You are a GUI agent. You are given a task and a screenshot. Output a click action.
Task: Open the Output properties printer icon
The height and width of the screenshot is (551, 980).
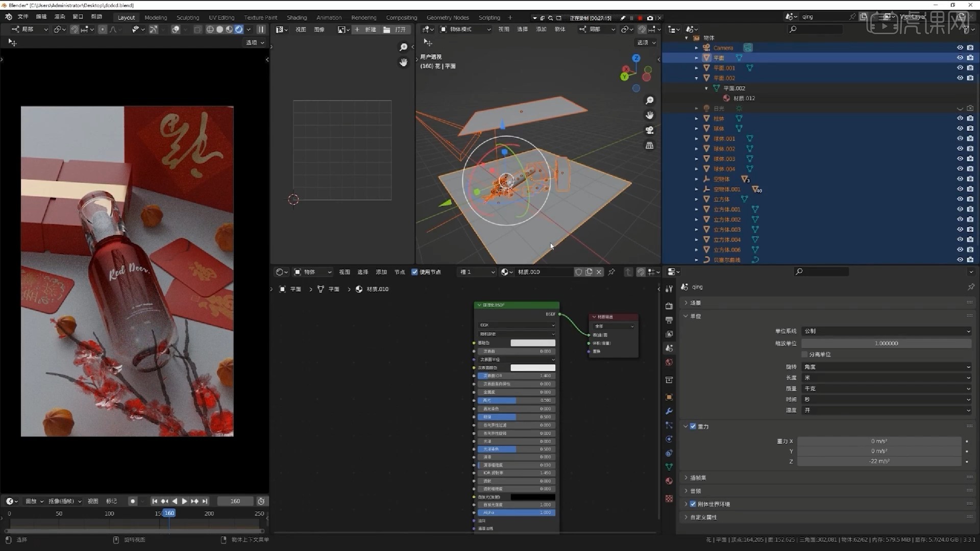tap(669, 320)
